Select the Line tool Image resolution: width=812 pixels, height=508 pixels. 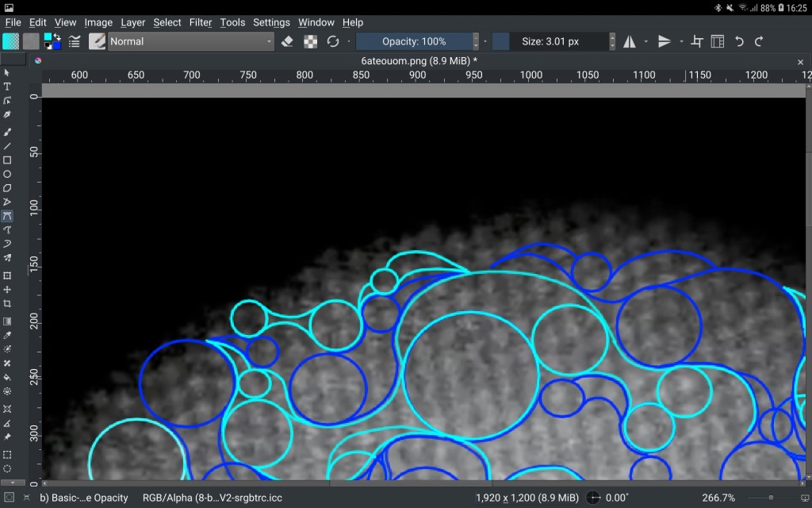7,146
